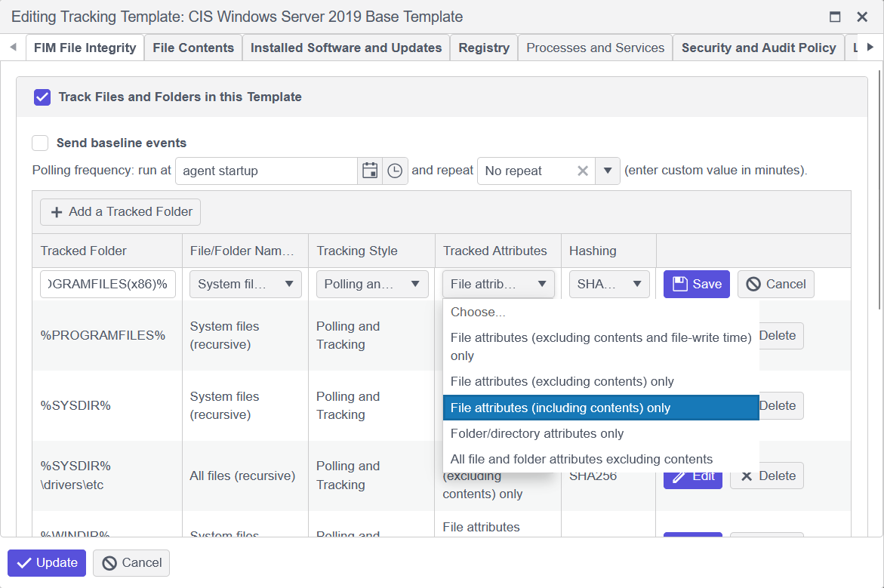Image resolution: width=884 pixels, height=588 pixels.
Task: Close the Editing Tracking Template dialog
Action: (862, 17)
